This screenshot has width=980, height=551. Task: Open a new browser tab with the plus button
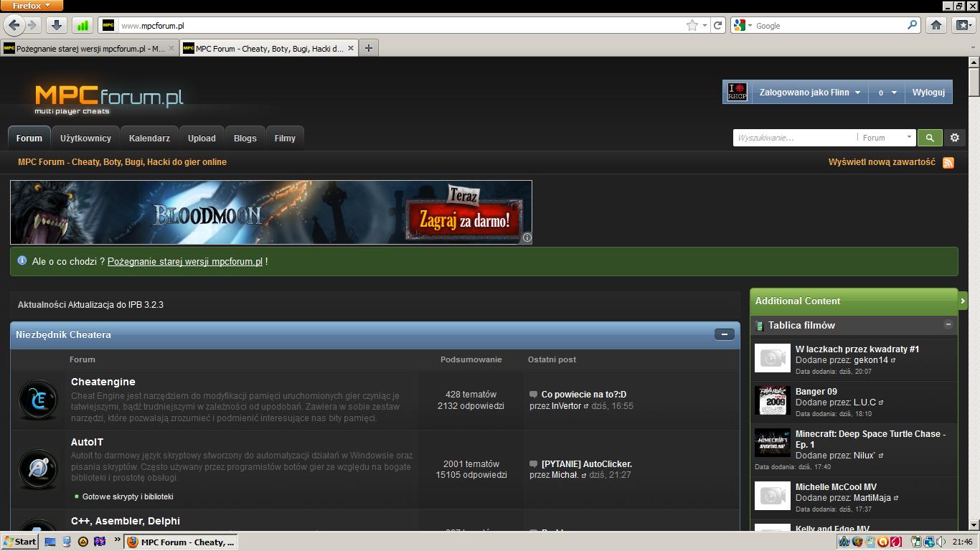tap(368, 48)
